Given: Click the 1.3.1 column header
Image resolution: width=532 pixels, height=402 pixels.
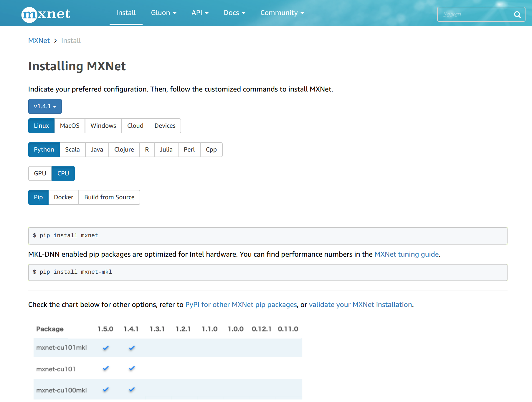Looking at the screenshot, I should click(157, 329).
